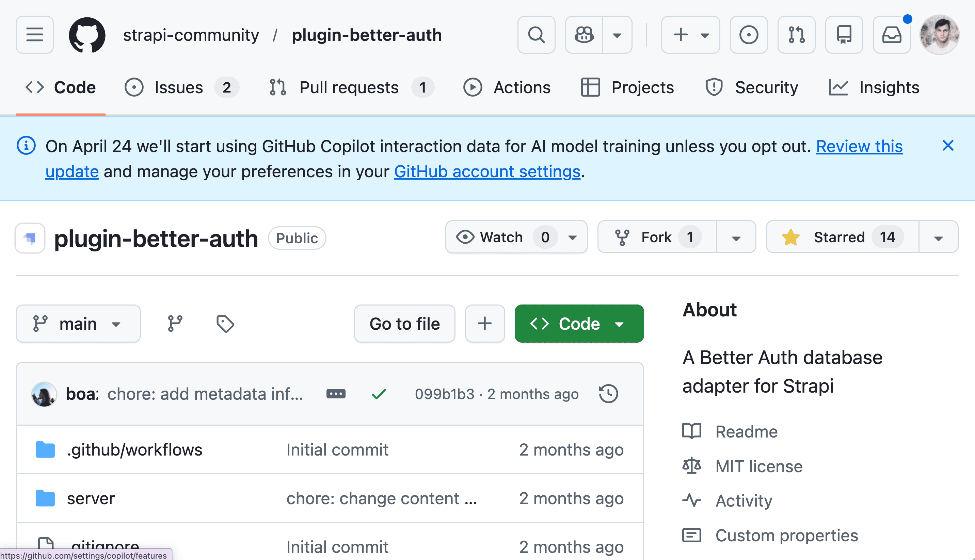
Task: Open the server folder
Action: click(91, 498)
